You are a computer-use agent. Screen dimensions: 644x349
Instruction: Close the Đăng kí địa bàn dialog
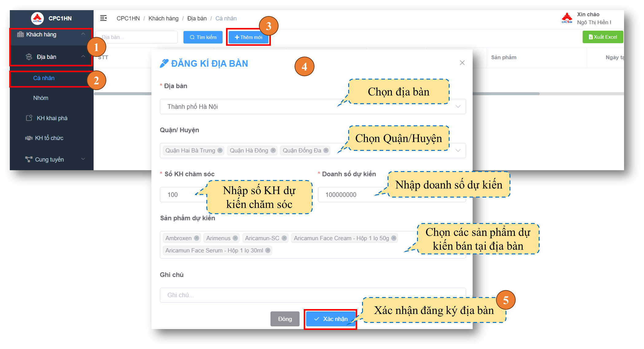point(462,63)
